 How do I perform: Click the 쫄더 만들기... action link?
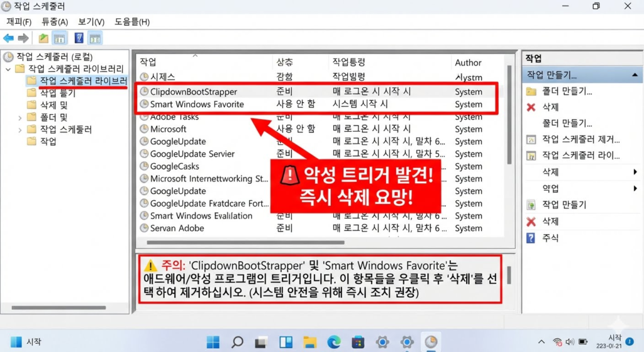click(x=567, y=123)
